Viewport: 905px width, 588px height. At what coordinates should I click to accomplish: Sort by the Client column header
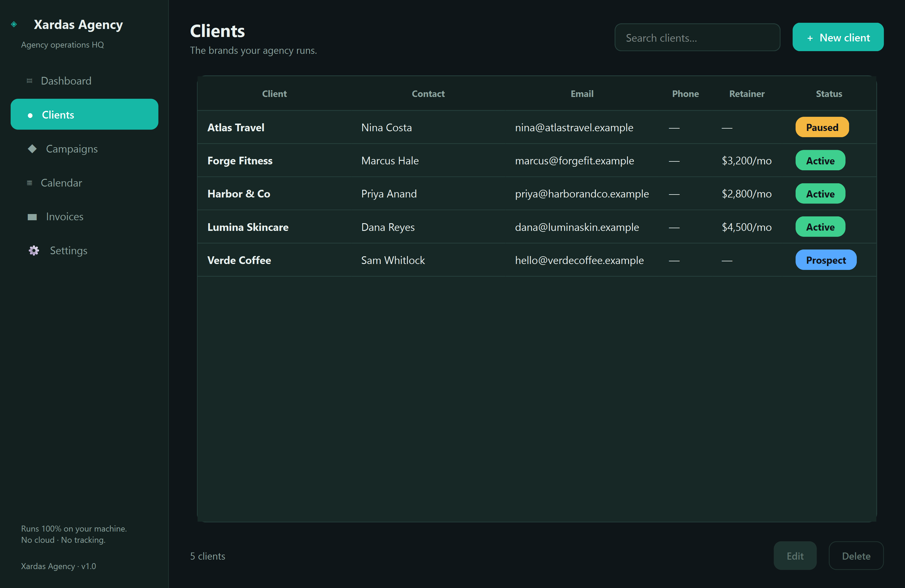click(x=274, y=94)
